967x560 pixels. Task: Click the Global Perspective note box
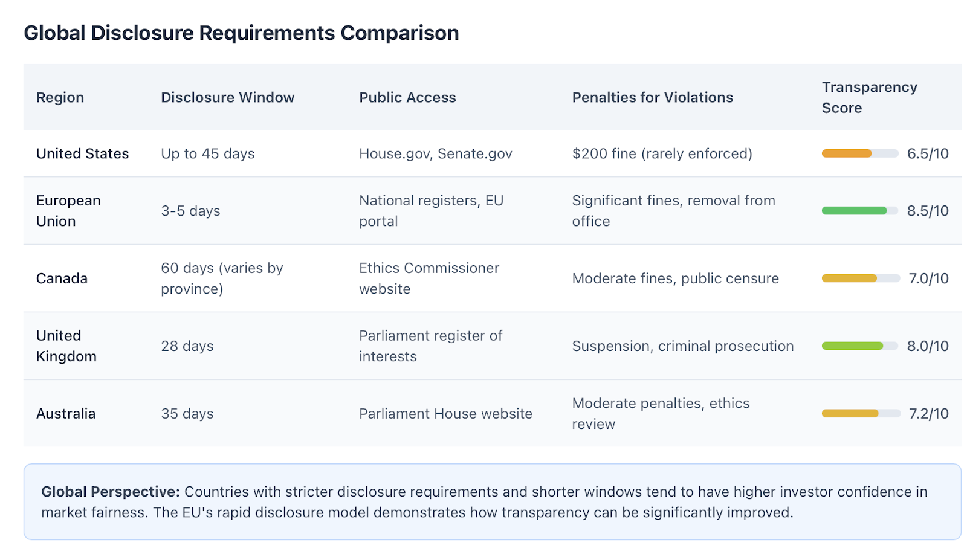click(492, 502)
